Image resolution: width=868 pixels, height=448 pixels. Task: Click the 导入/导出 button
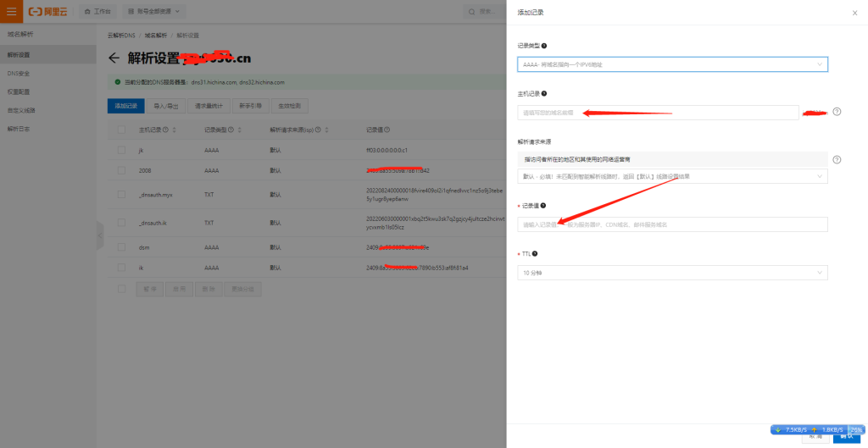(x=166, y=106)
